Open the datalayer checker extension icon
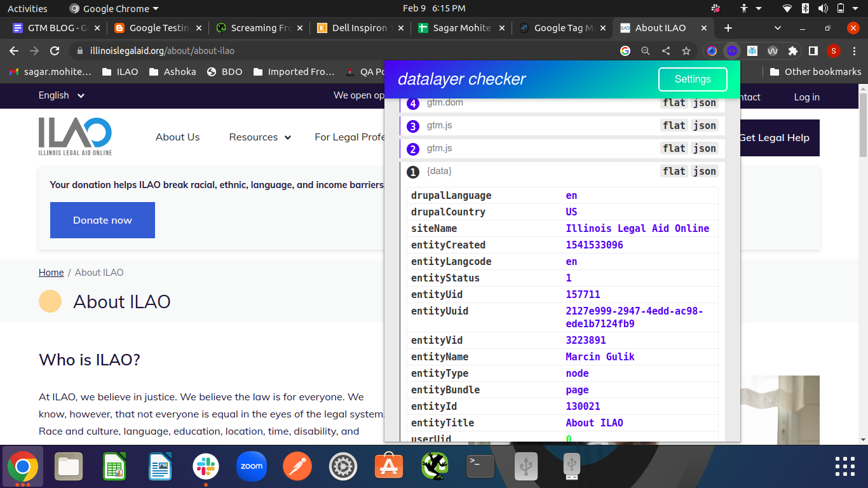The width and height of the screenshot is (868, 488). (x=732, y=51)
